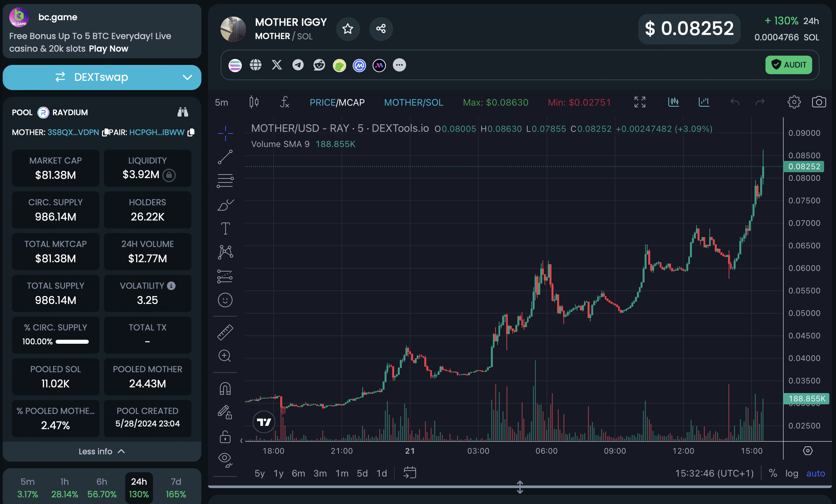Enter fullscreen chart mode

tap(640, 102)
